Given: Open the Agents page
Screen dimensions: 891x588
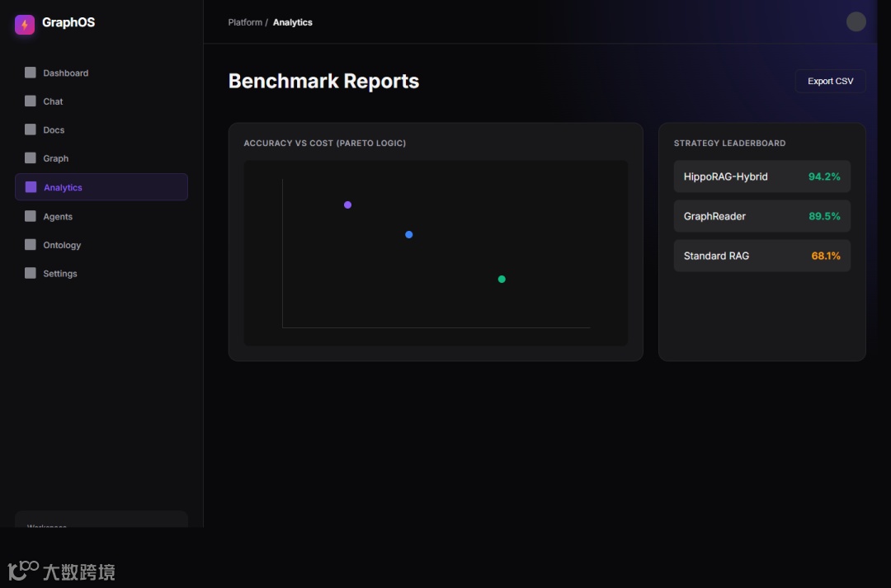Looking at the screenshot, I should pyautogui.click(x=101, y=216).
